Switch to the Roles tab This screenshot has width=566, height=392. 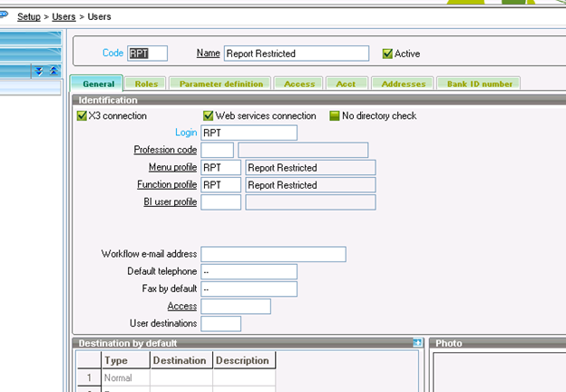click(146, 83)
